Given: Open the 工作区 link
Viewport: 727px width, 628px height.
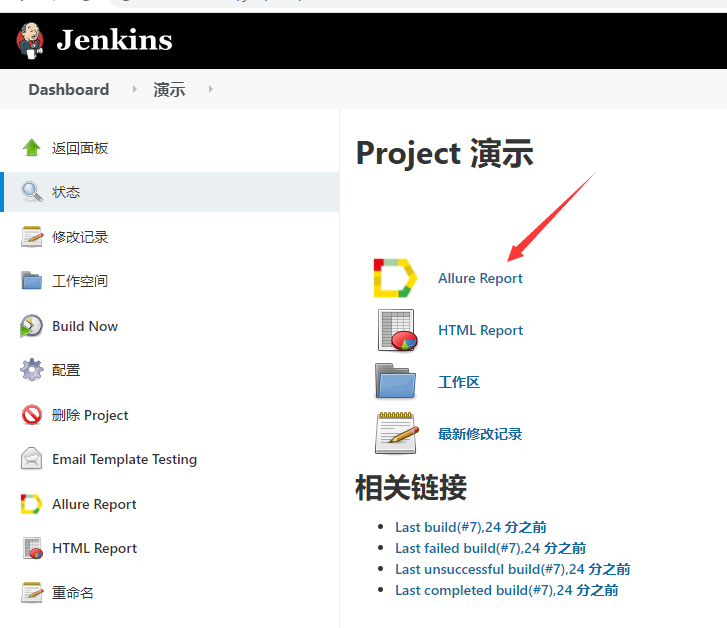Looking at the screenshot, I should [x=459, y=382].
